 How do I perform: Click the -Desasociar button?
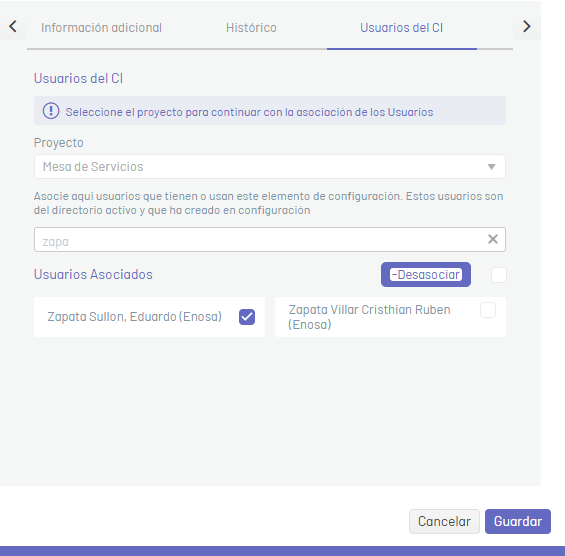click(426, 275)
